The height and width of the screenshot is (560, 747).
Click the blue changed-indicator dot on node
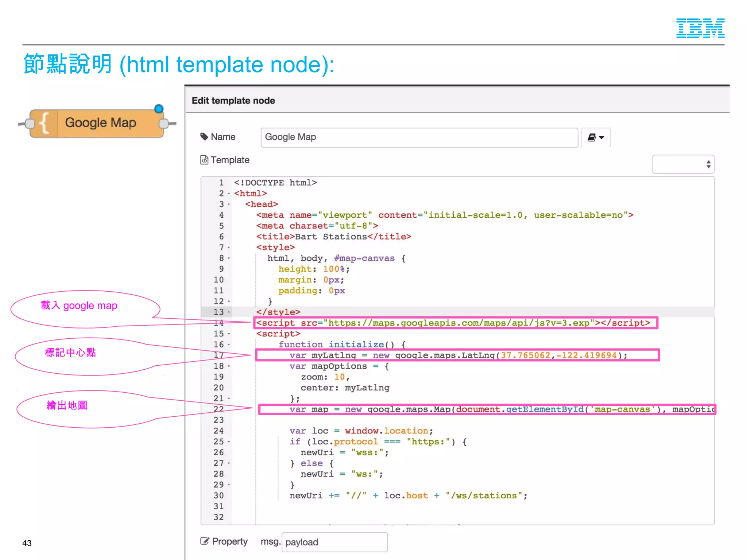[x=159, y=109]
